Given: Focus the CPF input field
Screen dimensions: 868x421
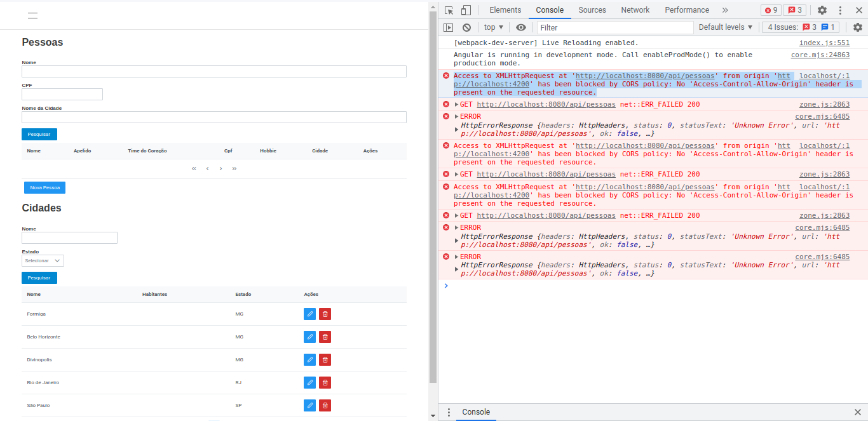Looking at the screenshot, I should 62,94.
